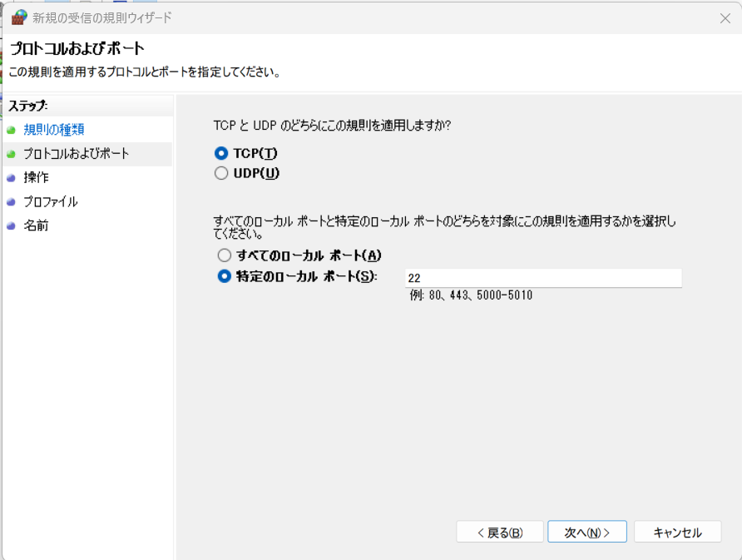
Task: Go to 名前 step in sidebar
Action: [x=36, y=225]
